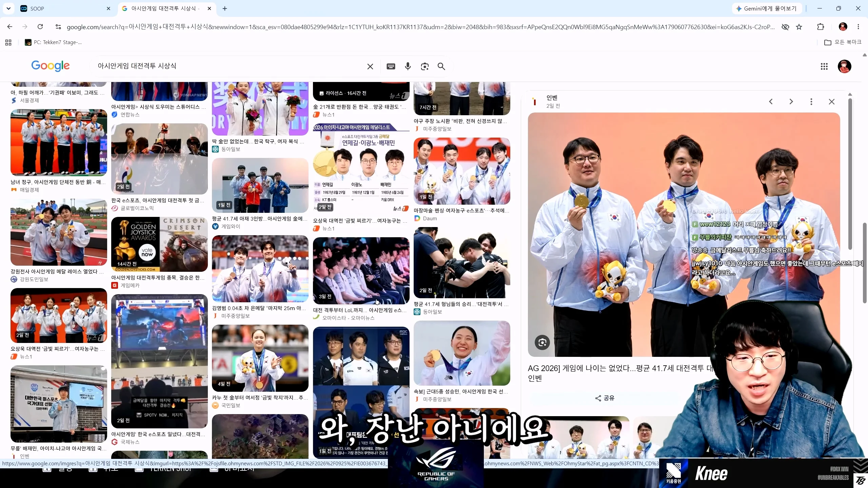Clear the Google search box with X
The height and width of the screenshot is (488, 868).
point(370,66)
